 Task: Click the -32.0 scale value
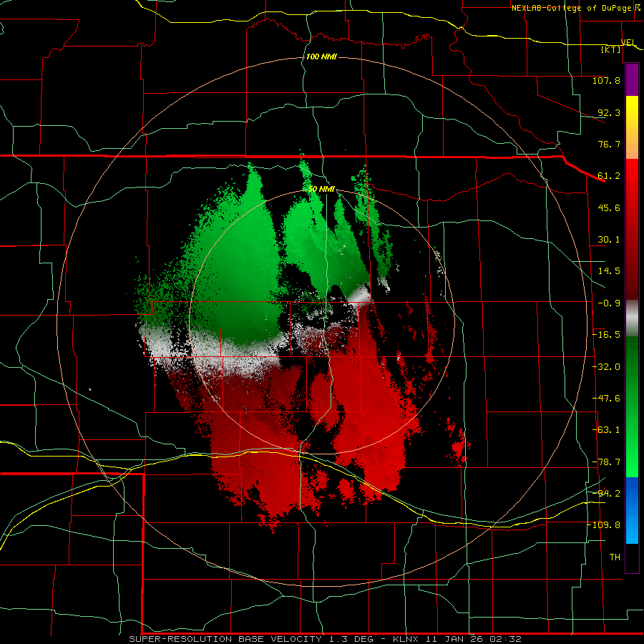[x=606, y=367]
